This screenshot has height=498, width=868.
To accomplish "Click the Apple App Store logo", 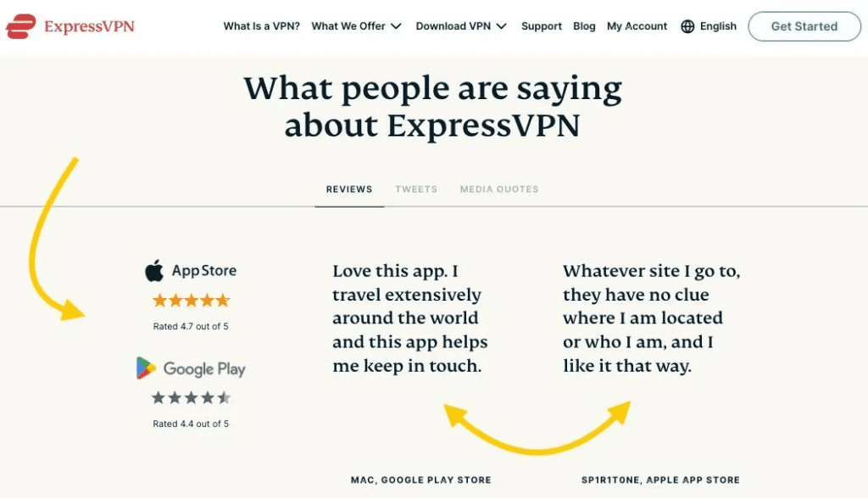I will click(x=154, y=271).
